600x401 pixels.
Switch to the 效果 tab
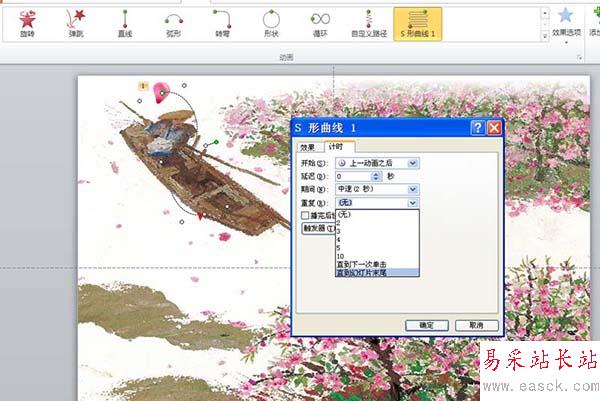pyautogui.click(x=308, y=147)
